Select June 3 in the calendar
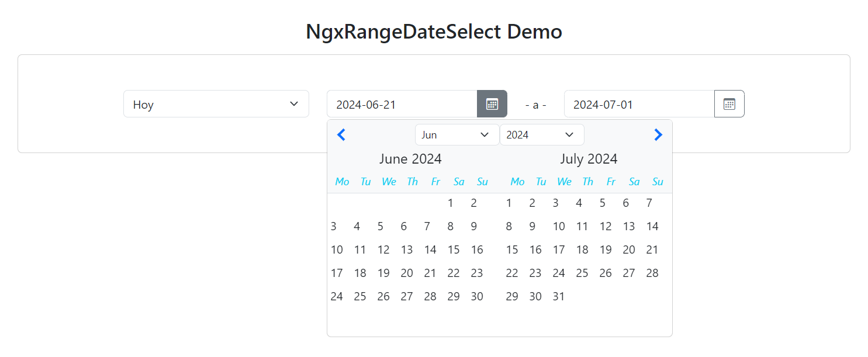This screenshot has height=357, width=868. [334, 227]
